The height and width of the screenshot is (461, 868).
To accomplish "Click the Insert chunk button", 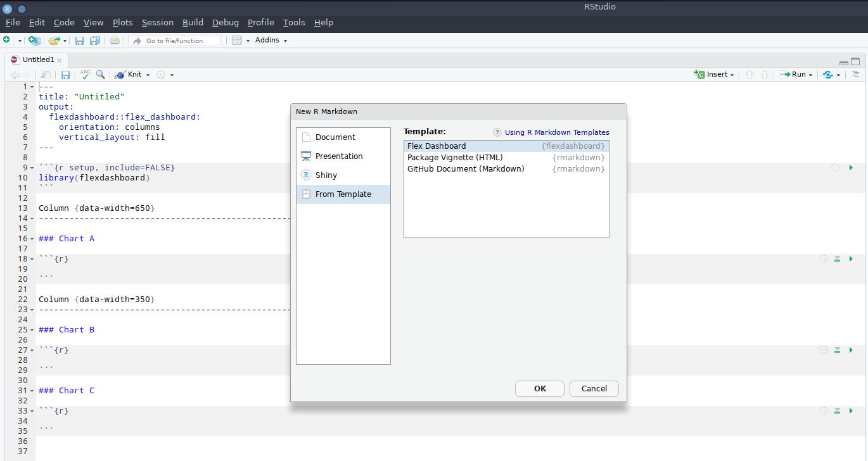I will click(x=714, y=74).
